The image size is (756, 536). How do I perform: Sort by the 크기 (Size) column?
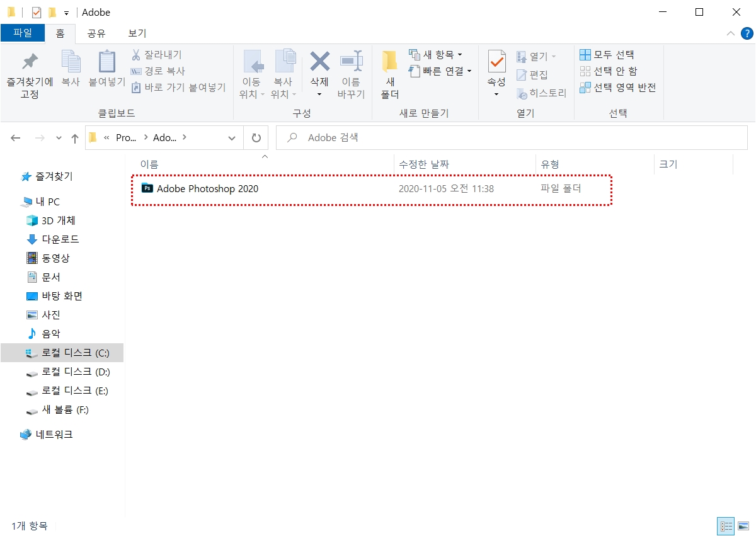pyautogui.click(x=668, y=164)
